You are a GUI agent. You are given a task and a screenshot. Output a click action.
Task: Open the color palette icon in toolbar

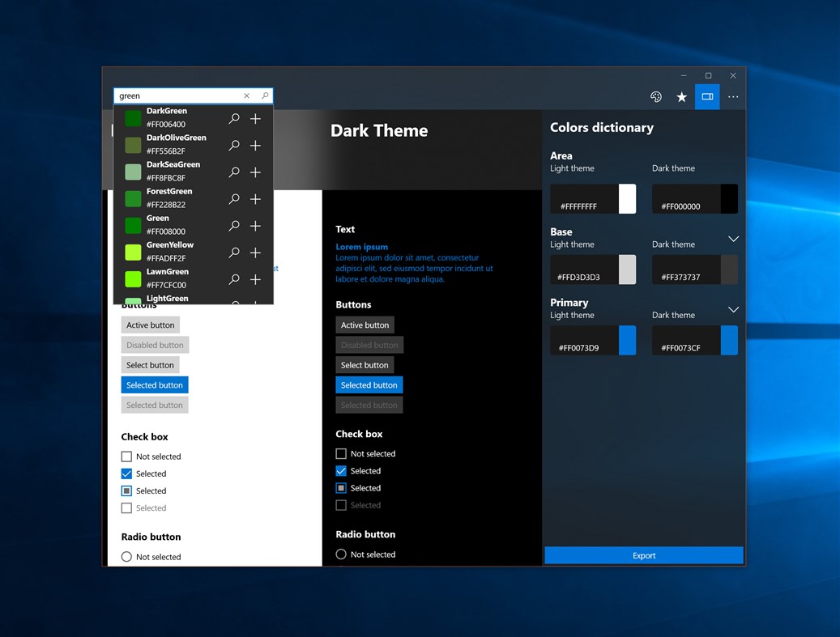click(x=656, y=96)
